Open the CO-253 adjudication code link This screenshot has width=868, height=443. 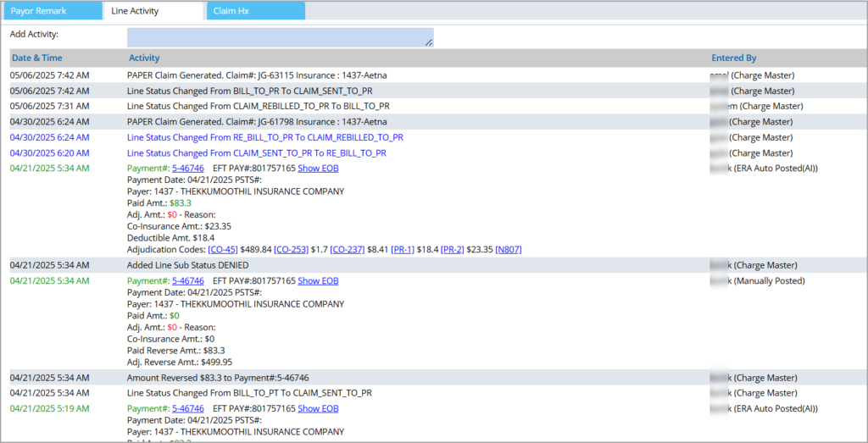[293, 250]
